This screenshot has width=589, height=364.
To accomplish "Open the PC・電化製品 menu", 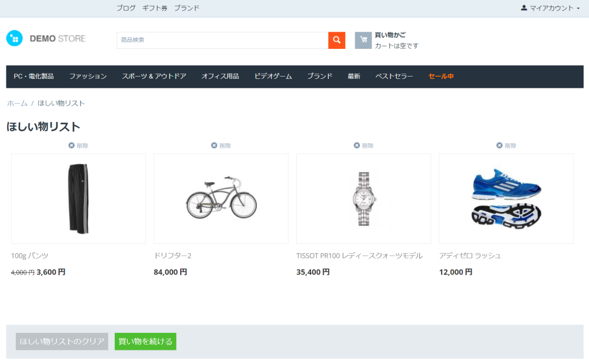I will coord(34,76).
